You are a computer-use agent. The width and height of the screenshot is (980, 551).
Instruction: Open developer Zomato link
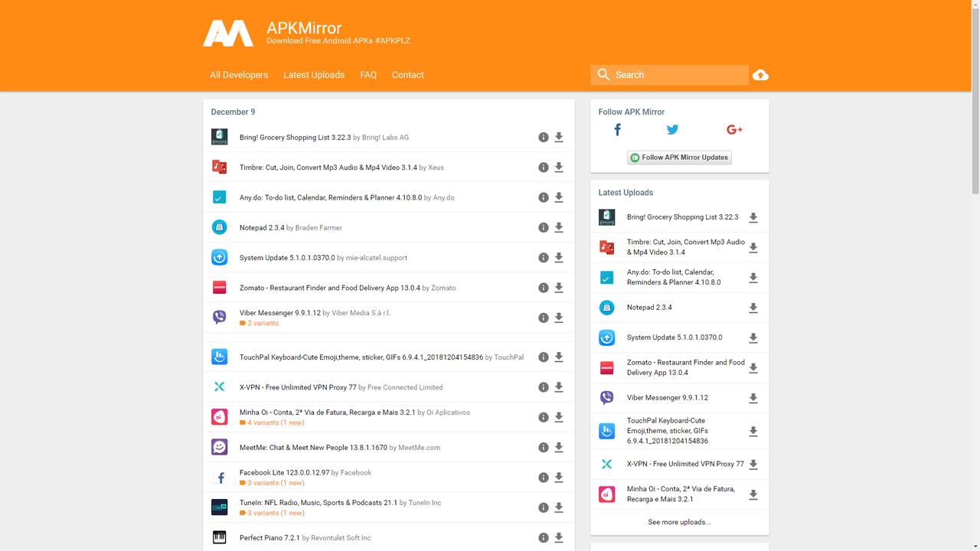[x=443, y=288]
